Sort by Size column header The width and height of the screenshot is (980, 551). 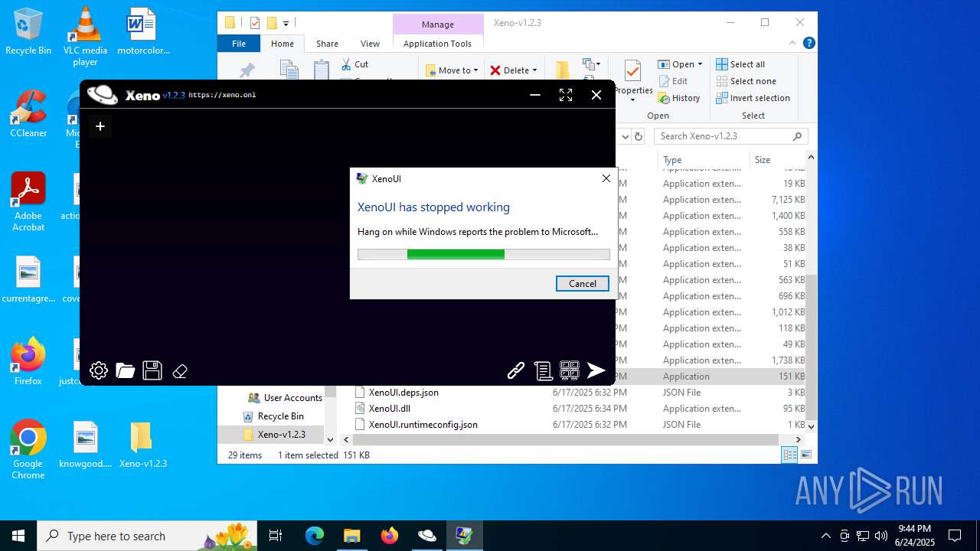click(776, 160)
